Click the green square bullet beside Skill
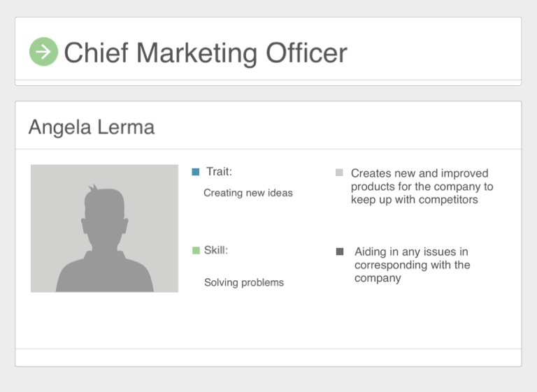The width and height of the screenshot is (537, 392). (196, 251)
